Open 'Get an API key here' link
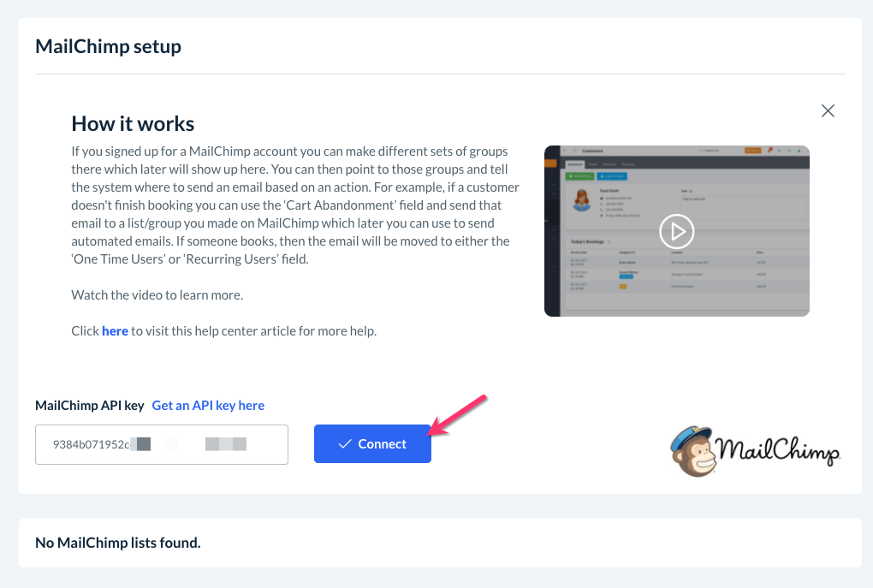The height and width of the screenshot is (588, 873). click(208, 406)
